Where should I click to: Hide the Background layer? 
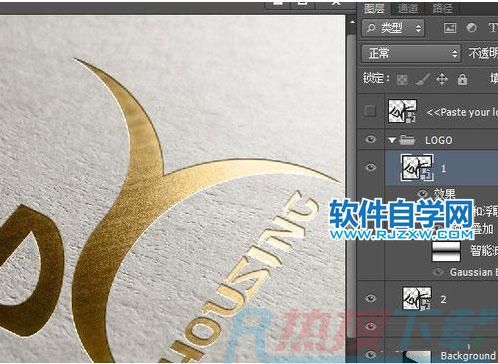click(370, 354)
